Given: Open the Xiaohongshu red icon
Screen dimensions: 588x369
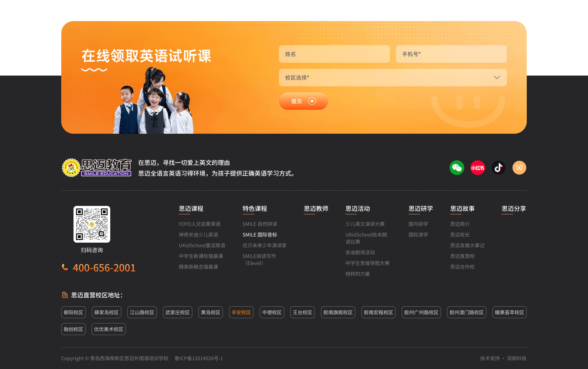Looking at the screenshot, I should coord(477,168).
